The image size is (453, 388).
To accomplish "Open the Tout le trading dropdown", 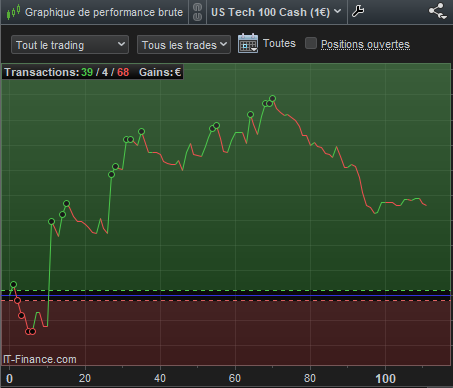I will tap(70, 45).
